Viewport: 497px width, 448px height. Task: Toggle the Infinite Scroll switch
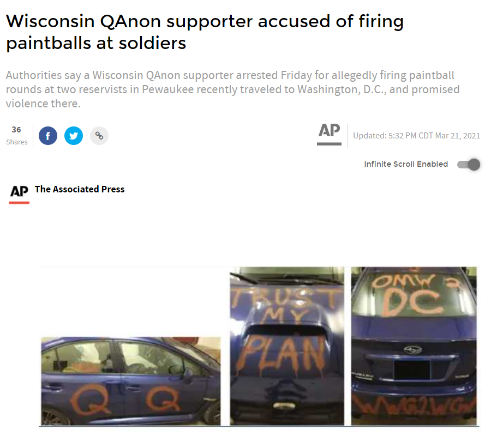(x=469, y=165)
